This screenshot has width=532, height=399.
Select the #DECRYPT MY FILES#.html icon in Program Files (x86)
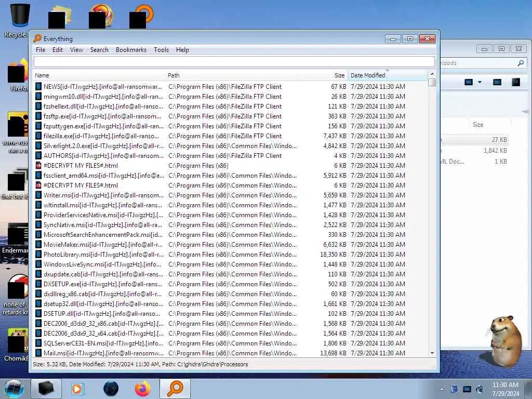(x=38, y=165)
